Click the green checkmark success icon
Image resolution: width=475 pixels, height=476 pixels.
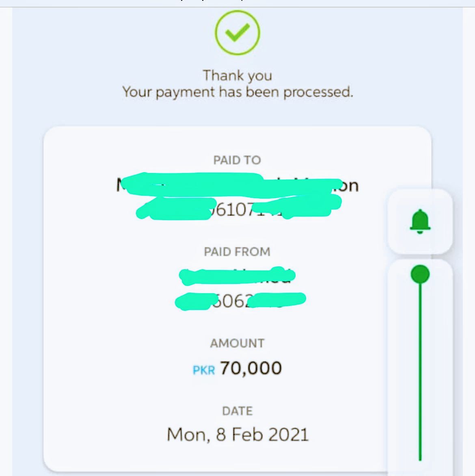(237, 32)
